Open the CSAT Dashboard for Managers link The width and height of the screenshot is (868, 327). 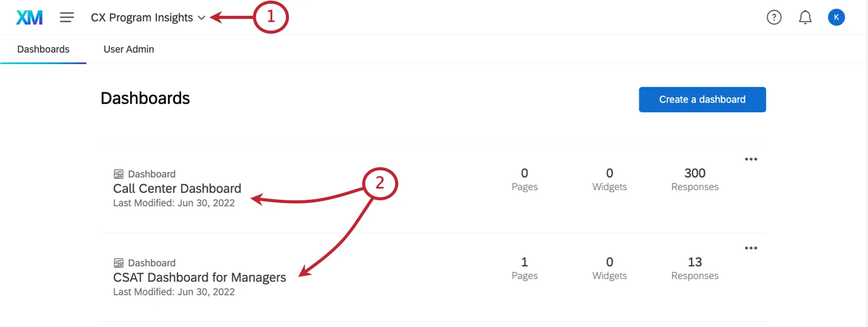tap(200, 277)
